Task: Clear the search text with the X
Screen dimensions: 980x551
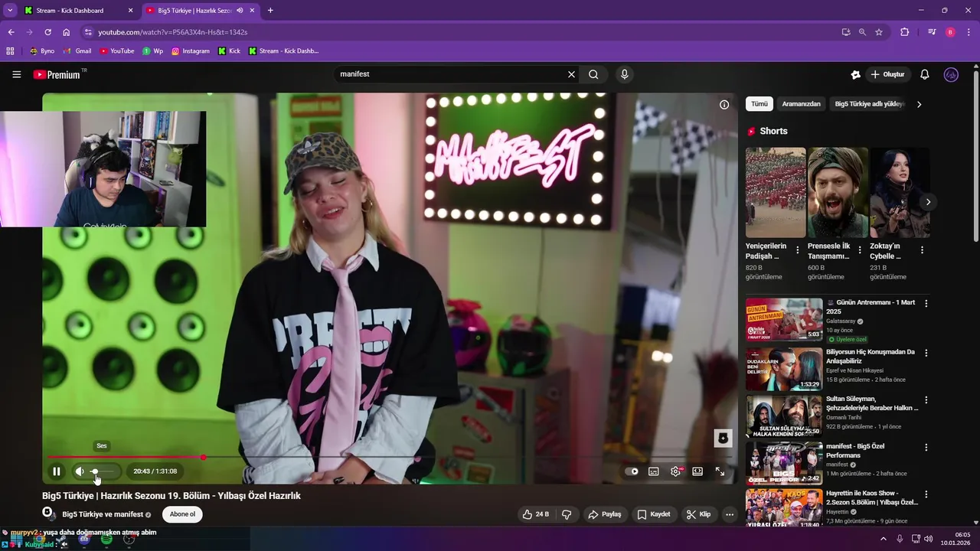Action: click(x=571, y=74)
